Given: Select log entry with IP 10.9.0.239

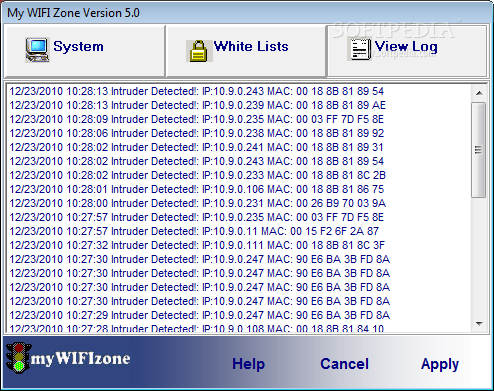Looking at the screenshot, I should (197, 105).
